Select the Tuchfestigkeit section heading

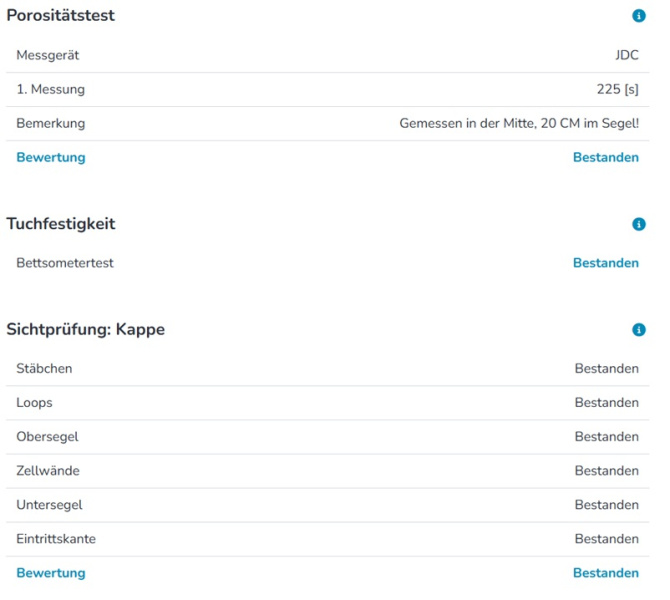pyautogui.click(x=61, y=224)
